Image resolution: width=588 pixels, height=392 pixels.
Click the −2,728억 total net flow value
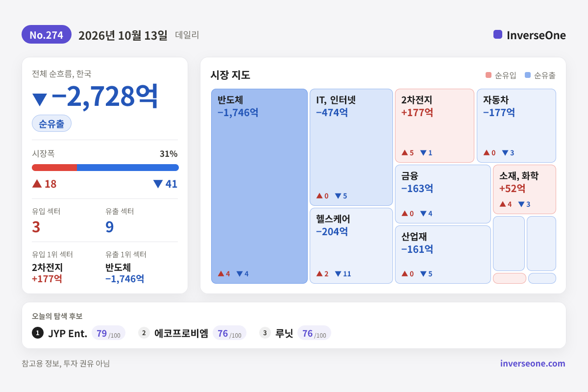pos(105,96)
